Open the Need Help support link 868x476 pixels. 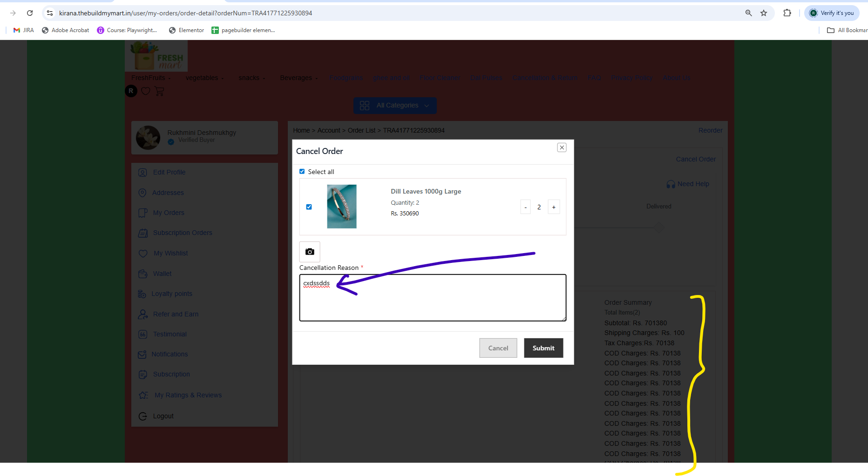pos(688,184)
